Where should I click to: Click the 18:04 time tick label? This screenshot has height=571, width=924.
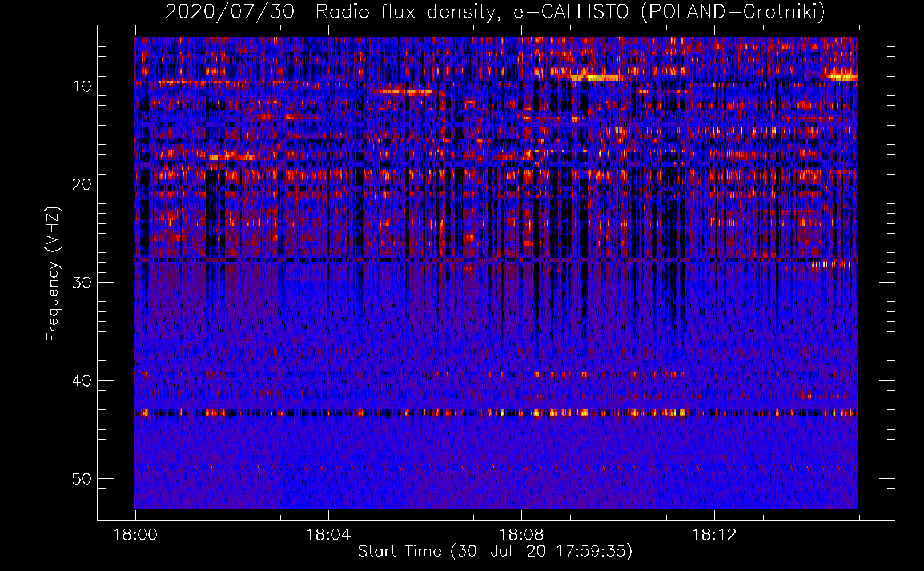pyautogui.click(x=328, y=535)
